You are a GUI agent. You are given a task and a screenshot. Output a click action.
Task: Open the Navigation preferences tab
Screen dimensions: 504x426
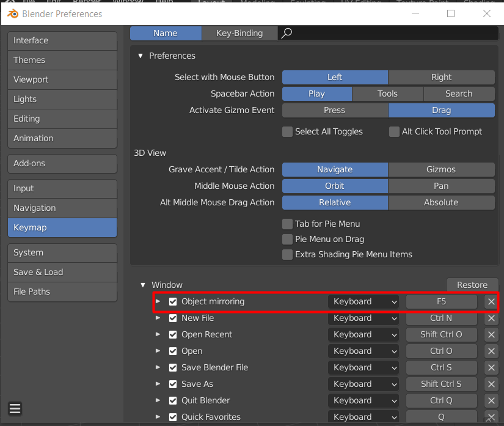coord(62,208)
